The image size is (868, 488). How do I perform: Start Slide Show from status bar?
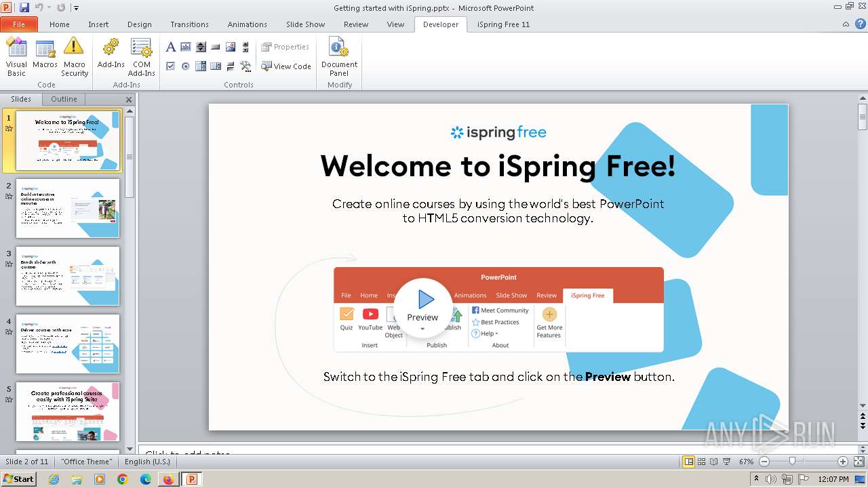click(727, 462)
